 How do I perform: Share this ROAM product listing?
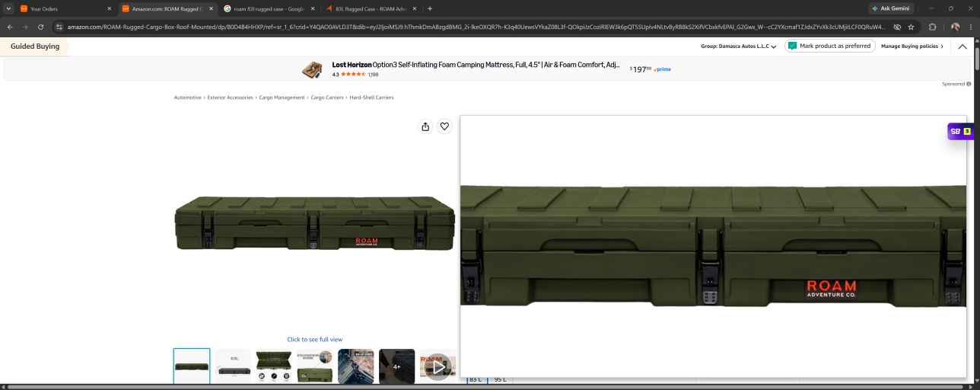pyautogui.click(x=425, y=126)
